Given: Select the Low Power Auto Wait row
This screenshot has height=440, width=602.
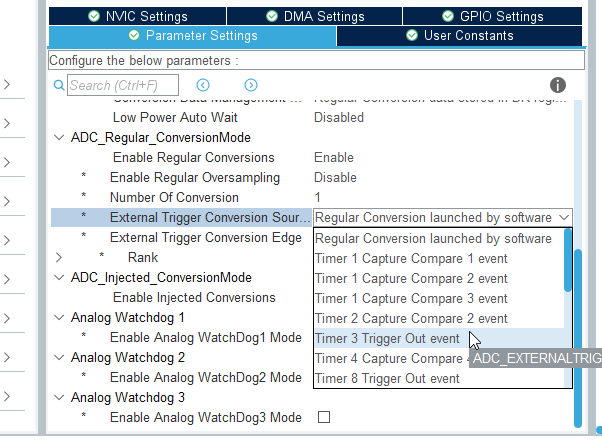Looking at the screenshot, I should [x=311, y=117].
